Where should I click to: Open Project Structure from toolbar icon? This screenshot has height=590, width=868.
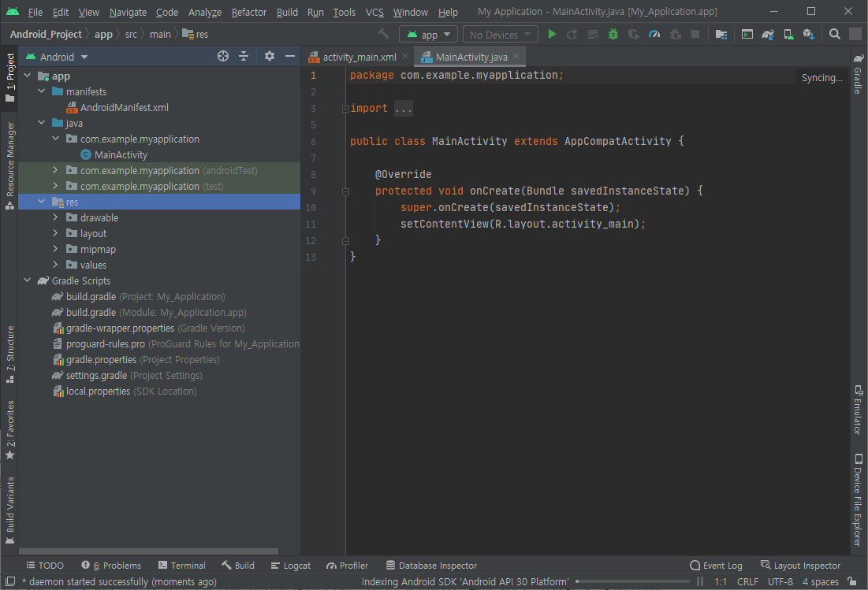pyautogui.click(x=721, y=35)
